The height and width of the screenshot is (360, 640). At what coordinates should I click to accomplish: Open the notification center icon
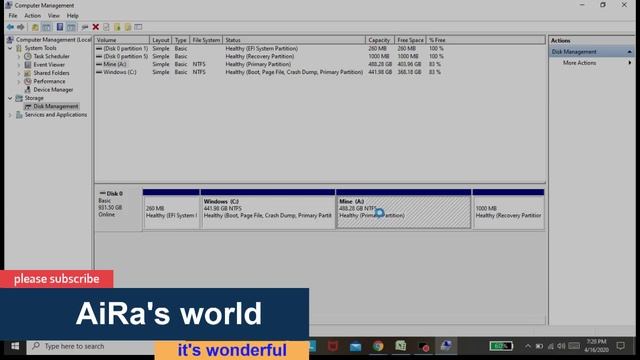coord(620,346)
